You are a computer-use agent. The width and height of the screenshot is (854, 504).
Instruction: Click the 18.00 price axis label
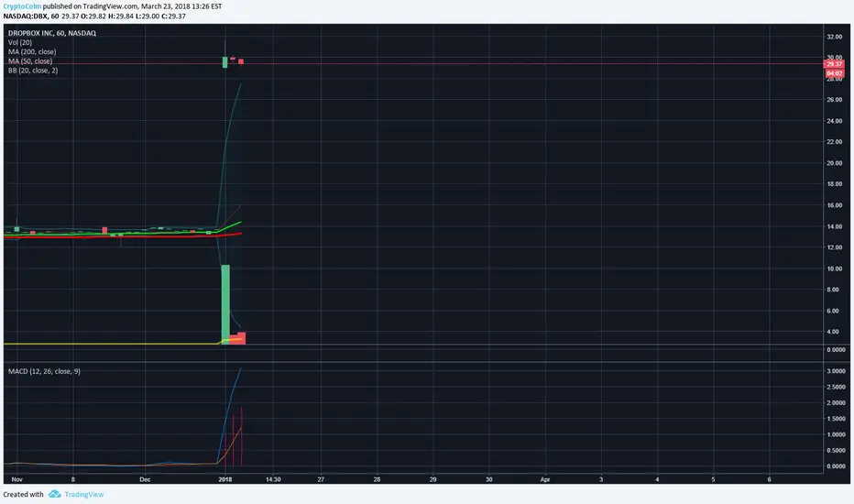(x=834, y=184)
